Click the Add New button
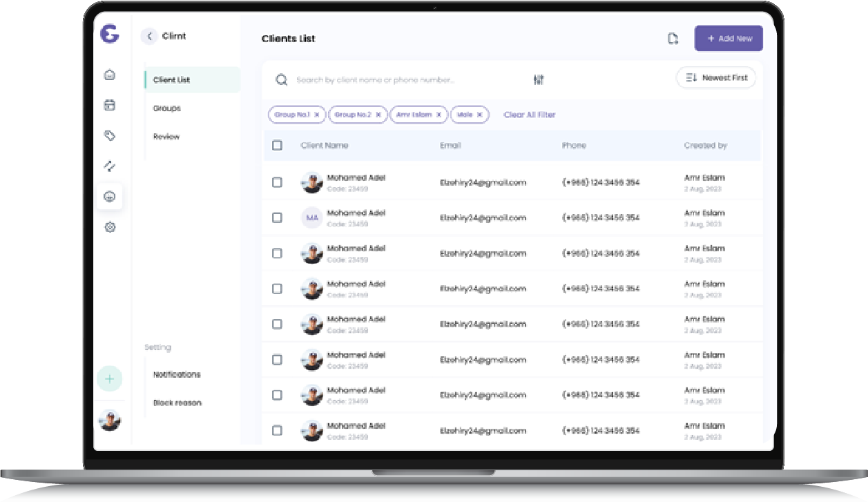The width and height of the screenshot is (868, 502). (x=729, y=39)
